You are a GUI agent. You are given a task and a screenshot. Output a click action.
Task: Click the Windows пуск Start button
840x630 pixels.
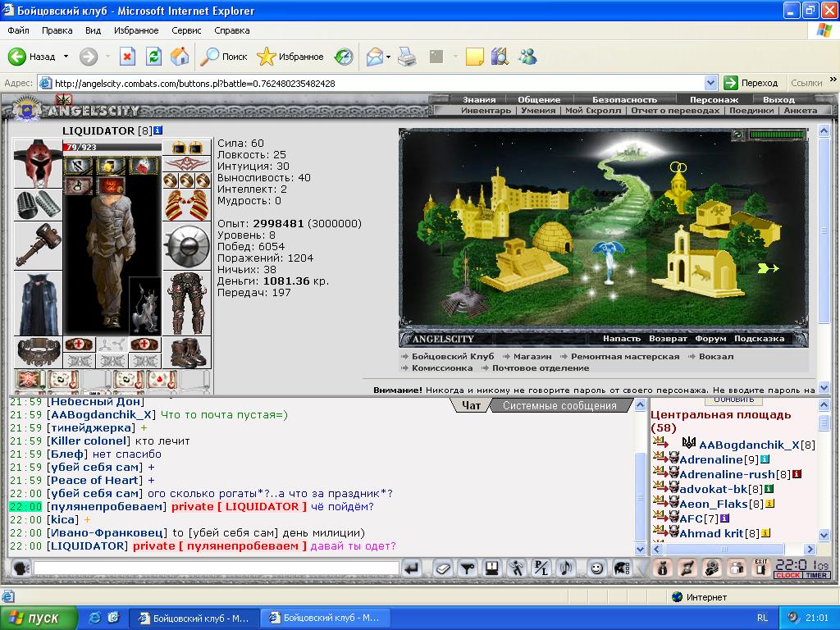pyautogui.click(x=38, y=618)
